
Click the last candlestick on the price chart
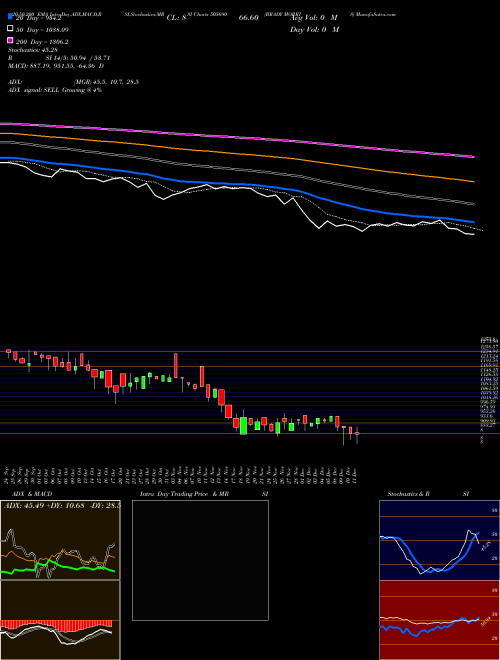click(357, 435)
